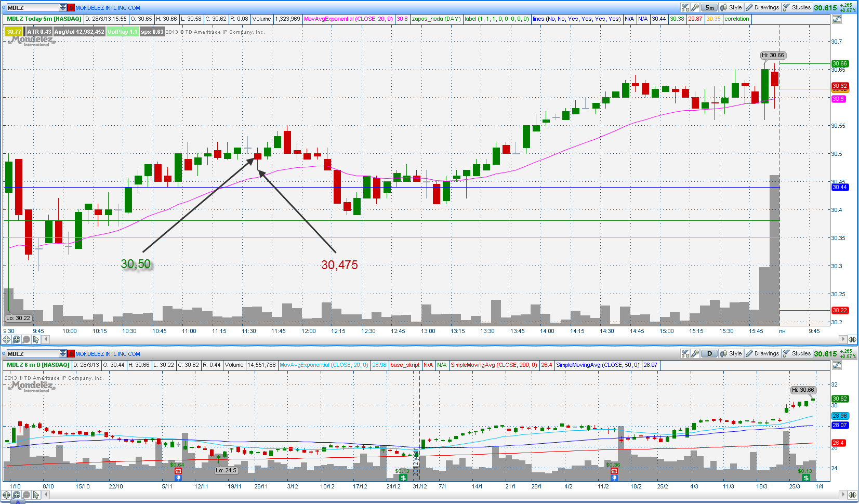Viewport: 859px width, 504px height.
Task: Open the edit studies flask icon in upper chart
Action: (685, 7)
